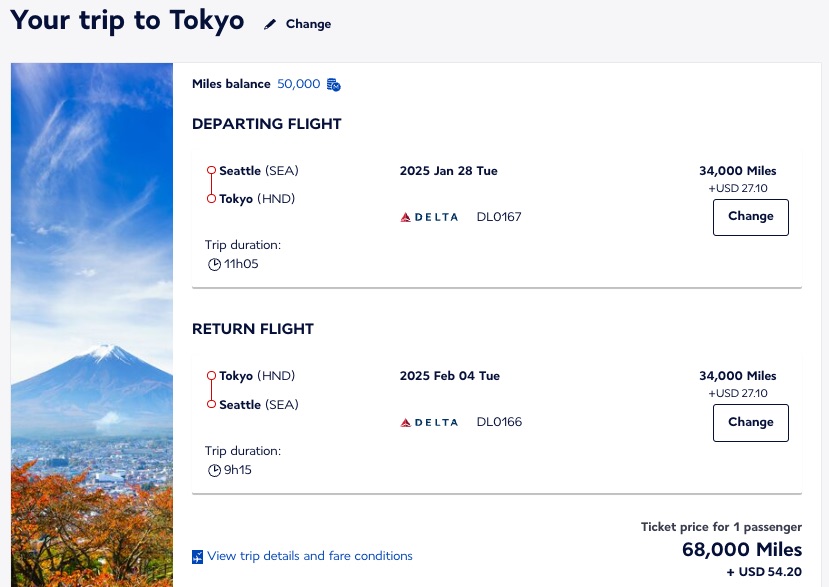Click the Tokyo destination circle marker
829x587 pixels.
(x=213, y=198)
